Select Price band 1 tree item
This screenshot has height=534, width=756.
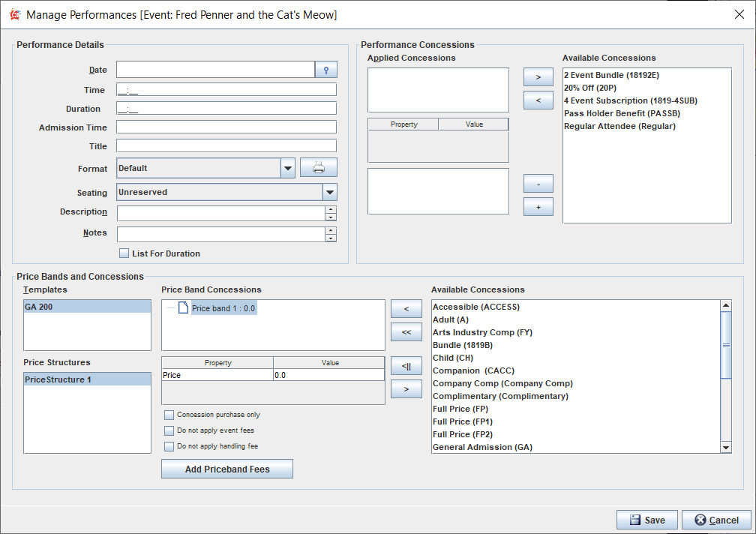(223, 308)
